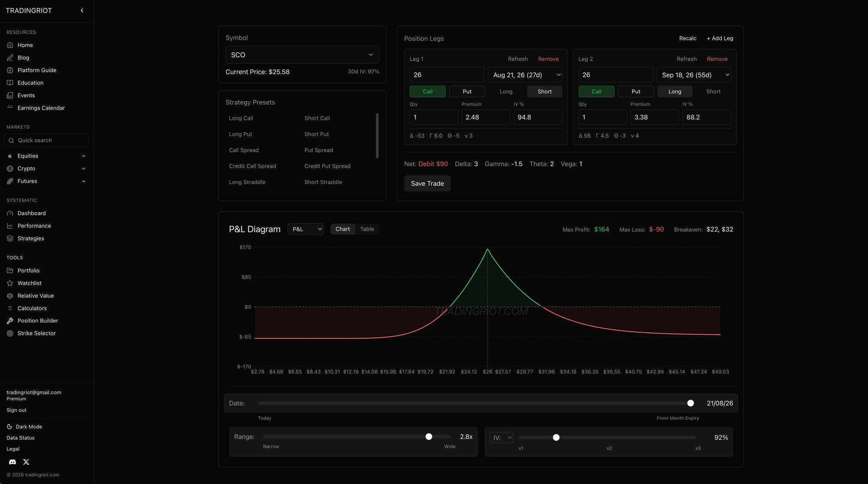Click the Blog pencil icon

point(10,58)
